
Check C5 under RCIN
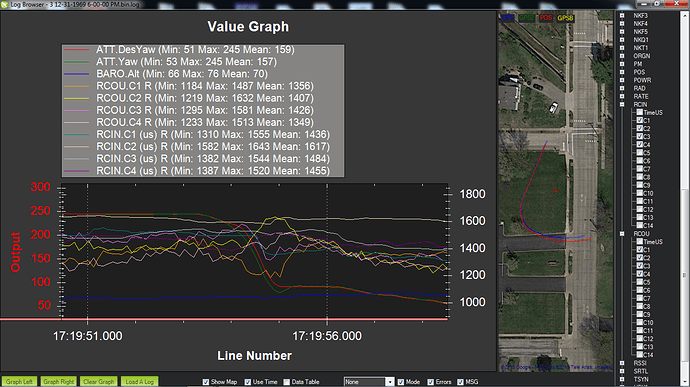(x=640, y=153)
